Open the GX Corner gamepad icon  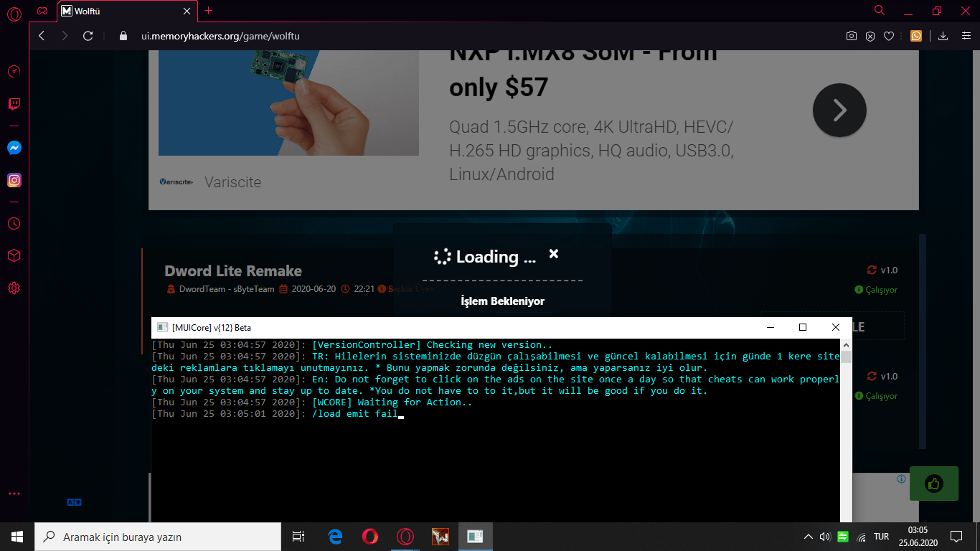coord(42,11)
